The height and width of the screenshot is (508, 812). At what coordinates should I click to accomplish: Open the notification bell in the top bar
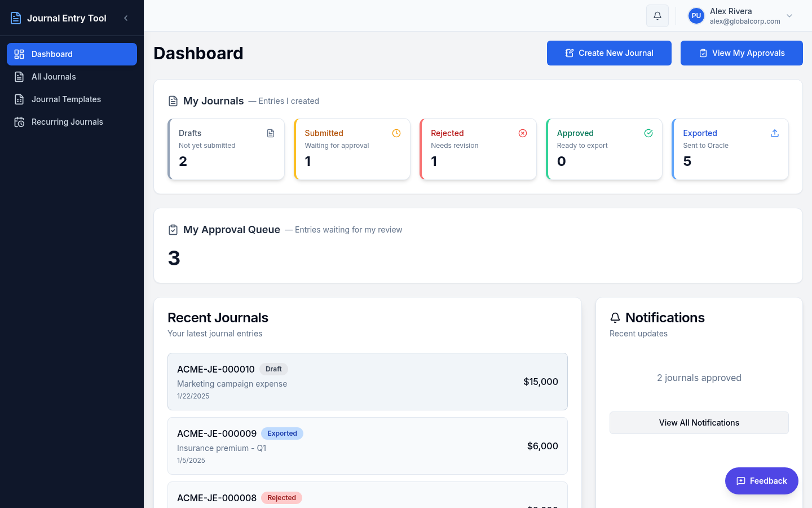[657, 15]
